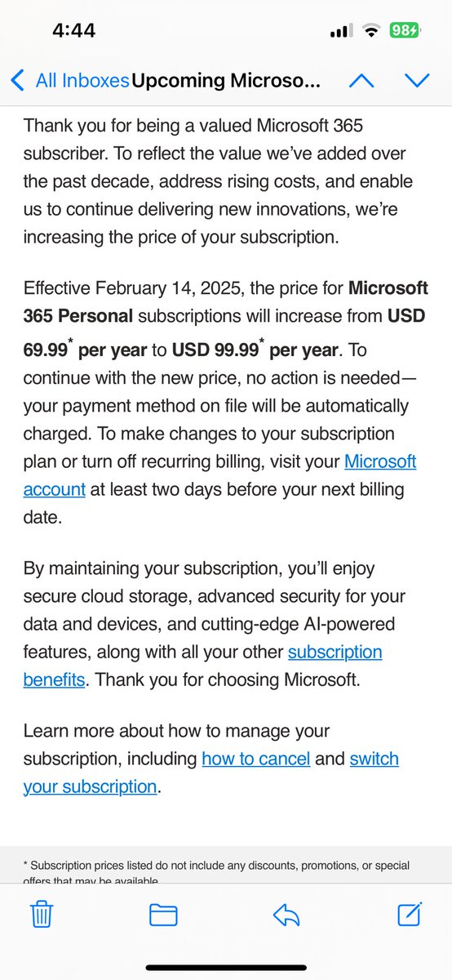The width and height of the screenshot is (452, 980).
Task: Return to All Inboxes
Action: (x=82, y=80)
